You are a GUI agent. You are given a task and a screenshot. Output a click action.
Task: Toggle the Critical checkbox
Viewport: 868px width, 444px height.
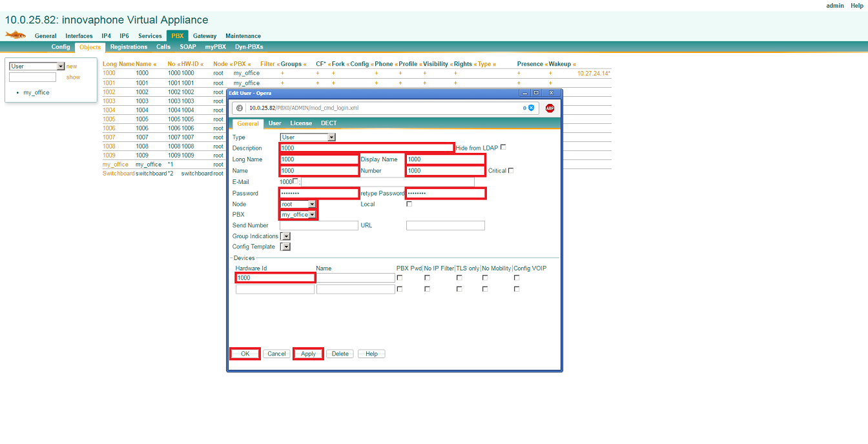(511, 170)
